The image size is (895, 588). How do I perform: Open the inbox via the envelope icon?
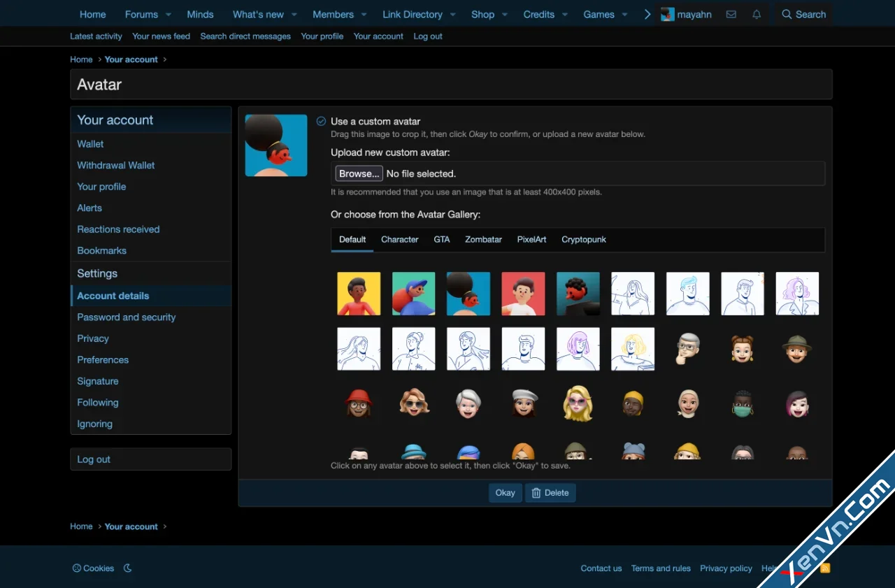(731, 14)
